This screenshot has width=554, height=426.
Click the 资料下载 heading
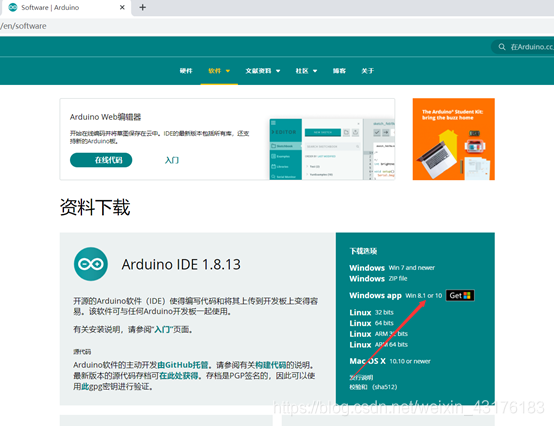pos(95,207)
